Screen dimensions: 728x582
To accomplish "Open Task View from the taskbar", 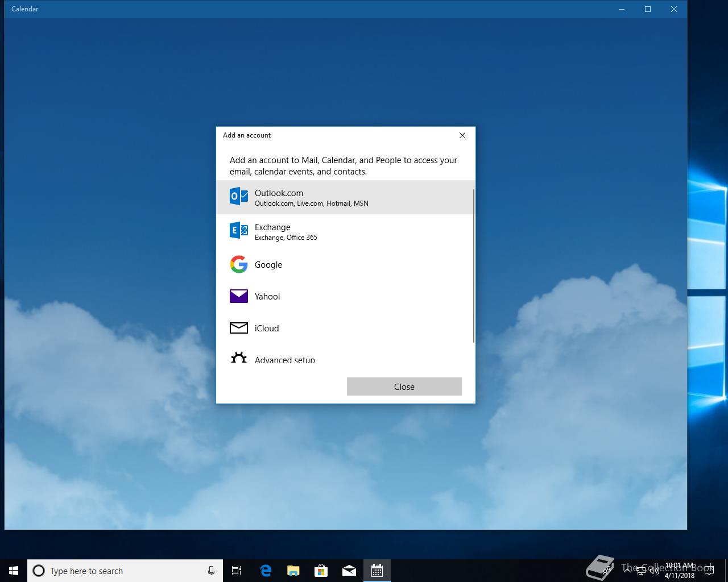I will [237, 571].
